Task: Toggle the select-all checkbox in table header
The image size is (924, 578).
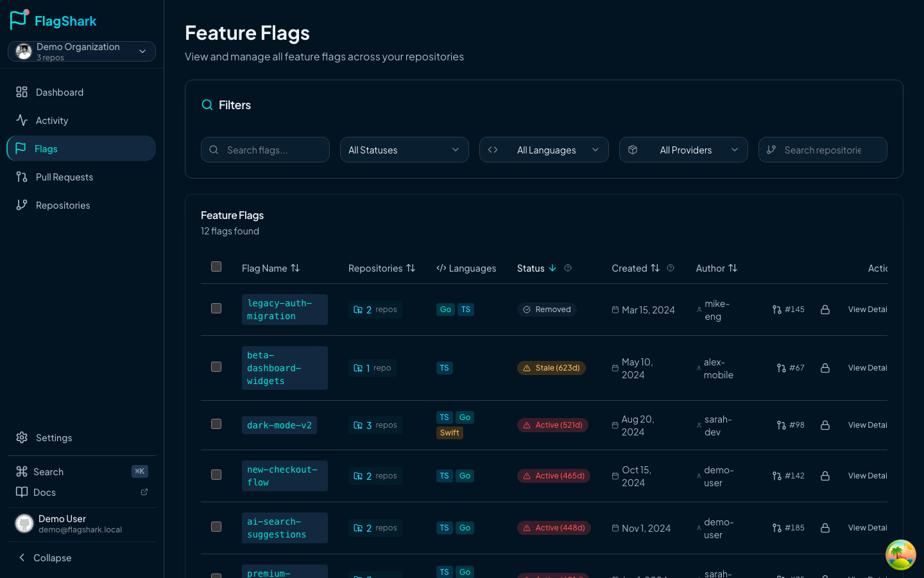Action: [216, 267]
